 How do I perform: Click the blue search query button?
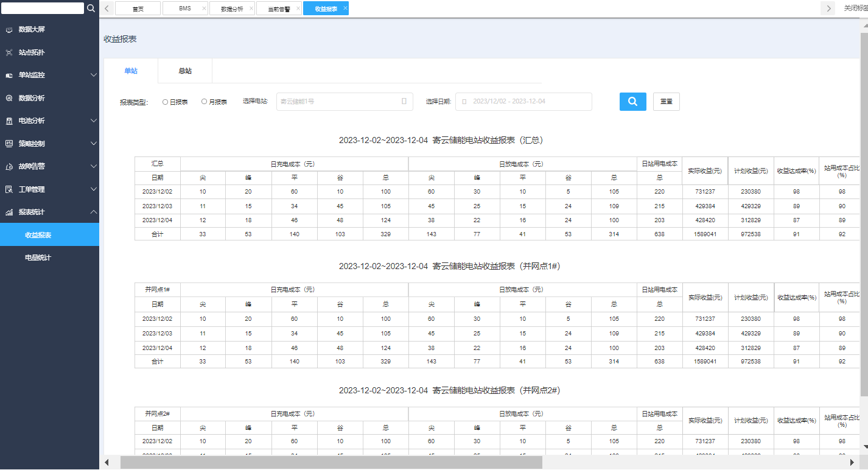633,102
